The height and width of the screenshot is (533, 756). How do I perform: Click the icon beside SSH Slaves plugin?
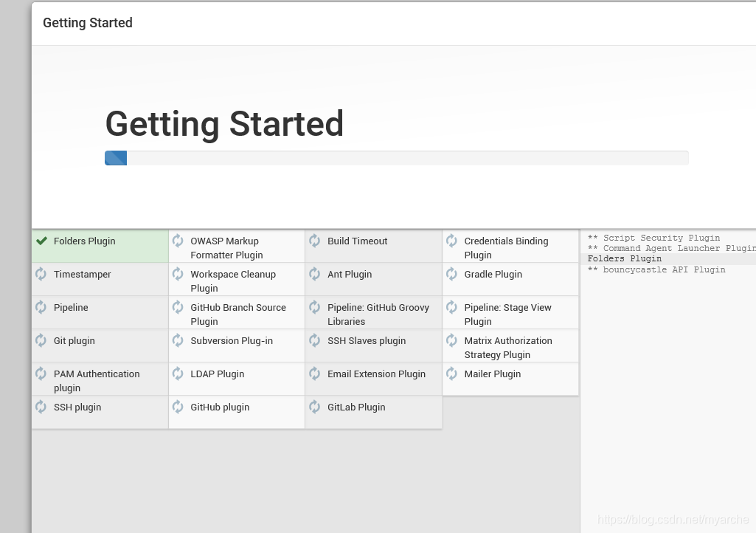click(x=315, y=340)
